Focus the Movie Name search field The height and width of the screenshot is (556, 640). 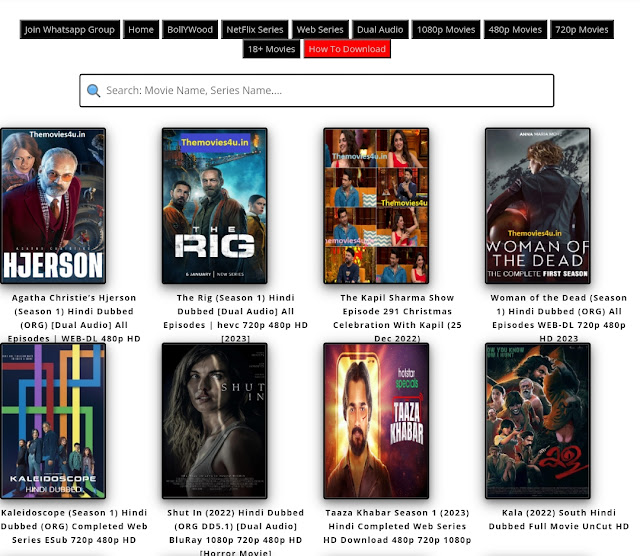coord(316,90)
